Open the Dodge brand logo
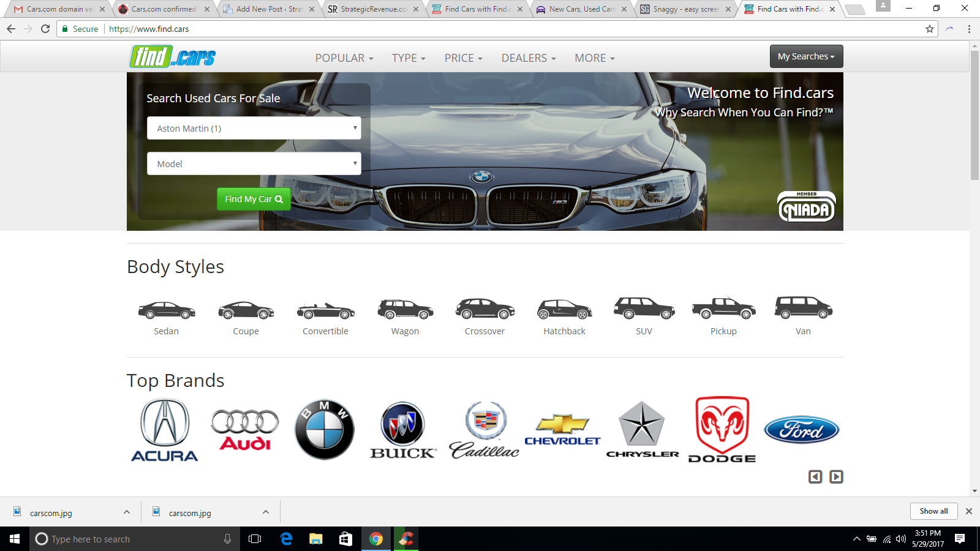 [x=722, y=429]
